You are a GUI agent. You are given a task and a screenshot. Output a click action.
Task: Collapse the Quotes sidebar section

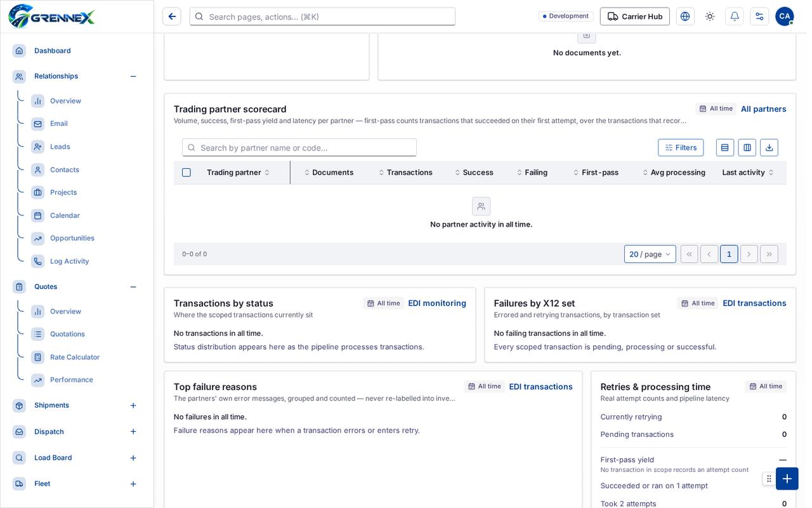point(133,287)
